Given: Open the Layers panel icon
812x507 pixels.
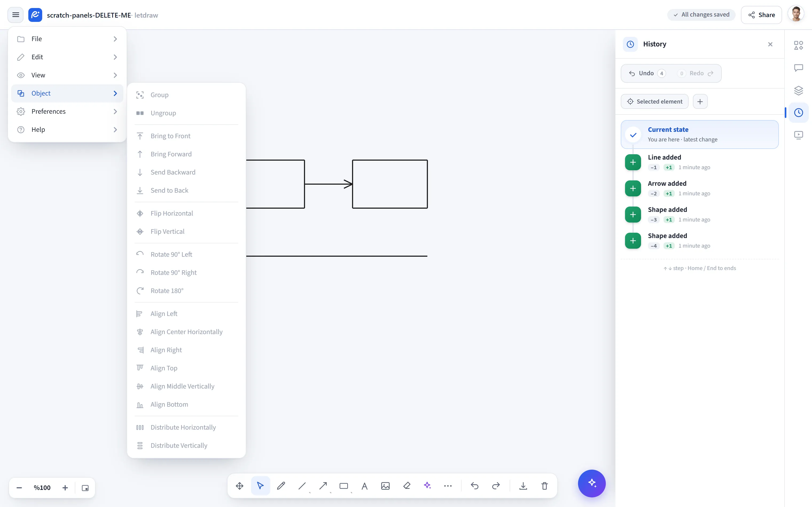Looking at the screenshot, I should point(798,90).
